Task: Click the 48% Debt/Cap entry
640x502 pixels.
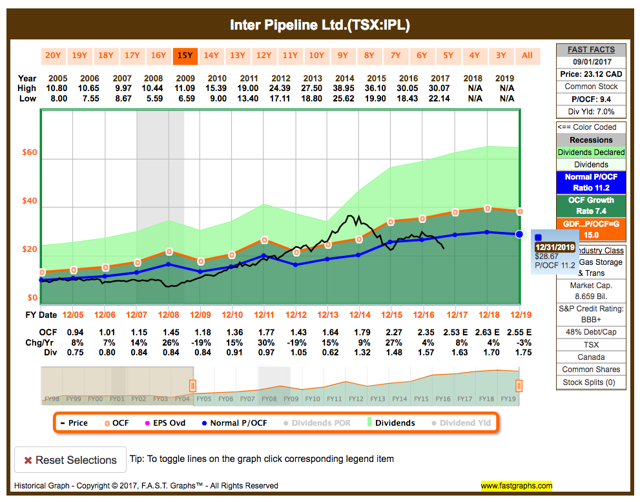Action: (591, 332)
